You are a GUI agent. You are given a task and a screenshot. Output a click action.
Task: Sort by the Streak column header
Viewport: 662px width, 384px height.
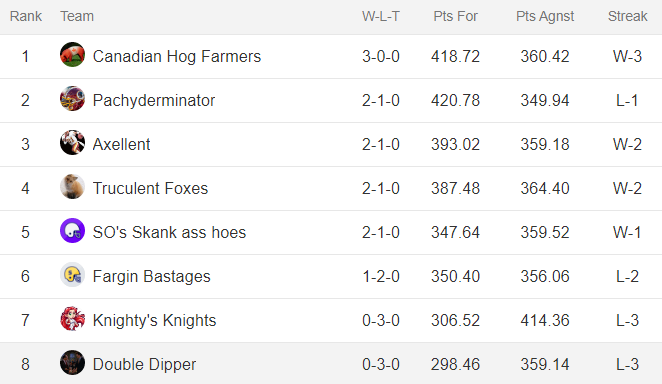627,16
